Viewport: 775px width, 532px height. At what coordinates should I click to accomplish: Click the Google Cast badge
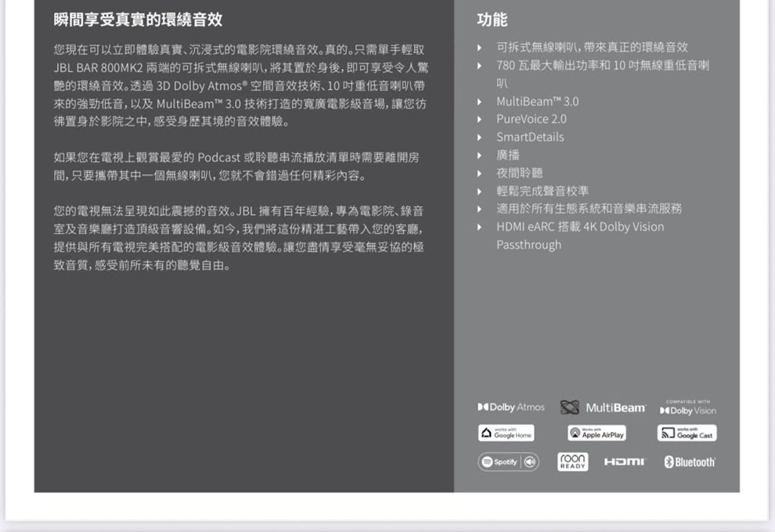point(687,433)
